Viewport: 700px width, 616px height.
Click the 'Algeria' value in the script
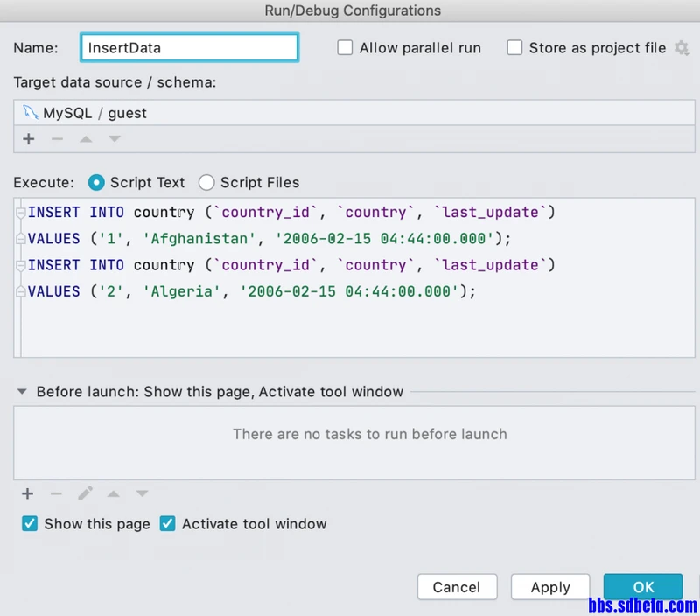181,292
